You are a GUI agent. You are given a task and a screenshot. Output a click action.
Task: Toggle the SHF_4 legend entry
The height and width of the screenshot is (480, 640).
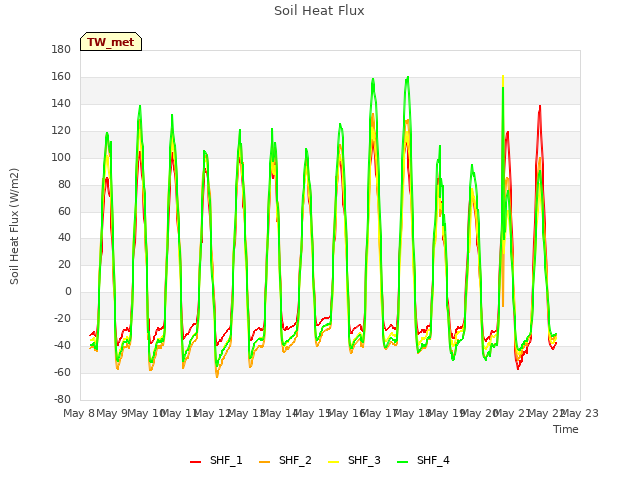coord(423,460)
